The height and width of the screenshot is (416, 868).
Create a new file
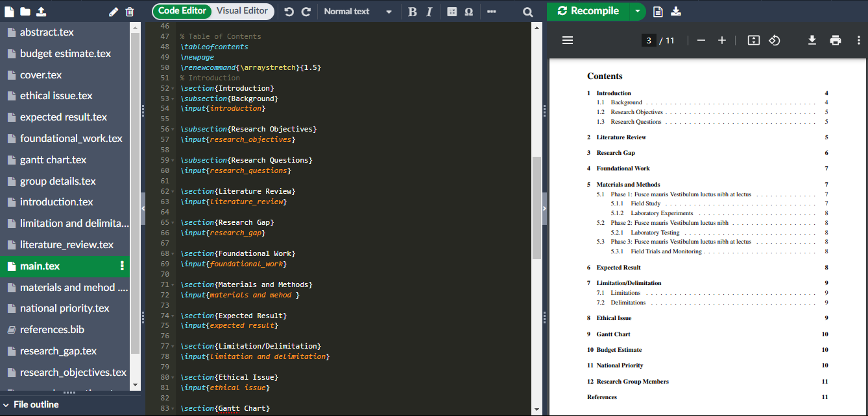click(8, 11)
